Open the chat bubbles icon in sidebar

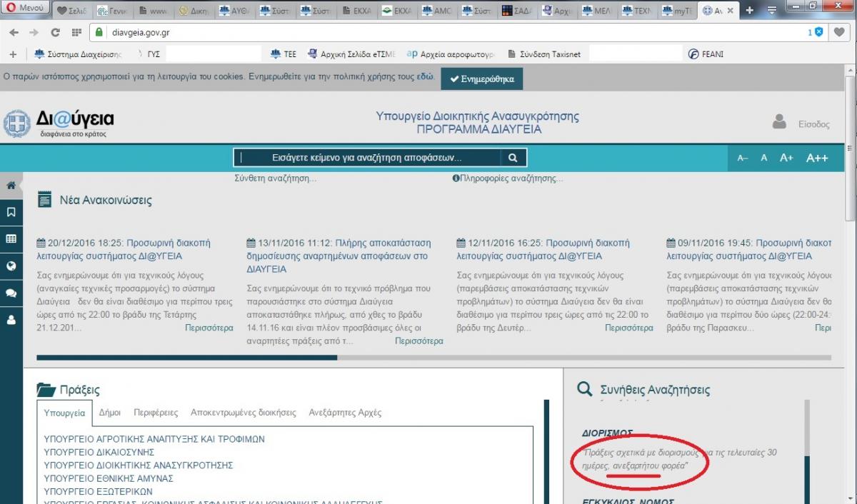click(11, 293)
